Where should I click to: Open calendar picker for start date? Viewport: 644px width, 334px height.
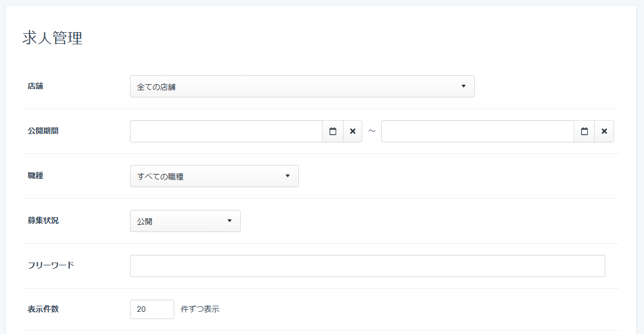click(x=333, y=131)
